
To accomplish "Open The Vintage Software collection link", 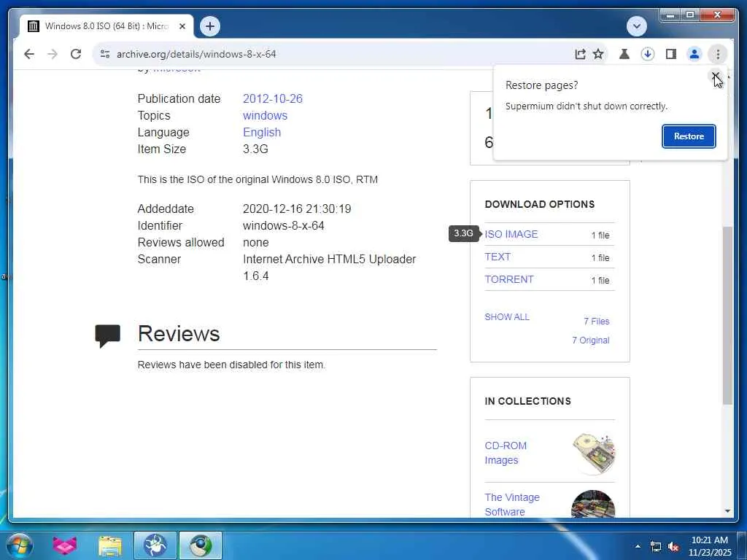I will tap(512, 505).
